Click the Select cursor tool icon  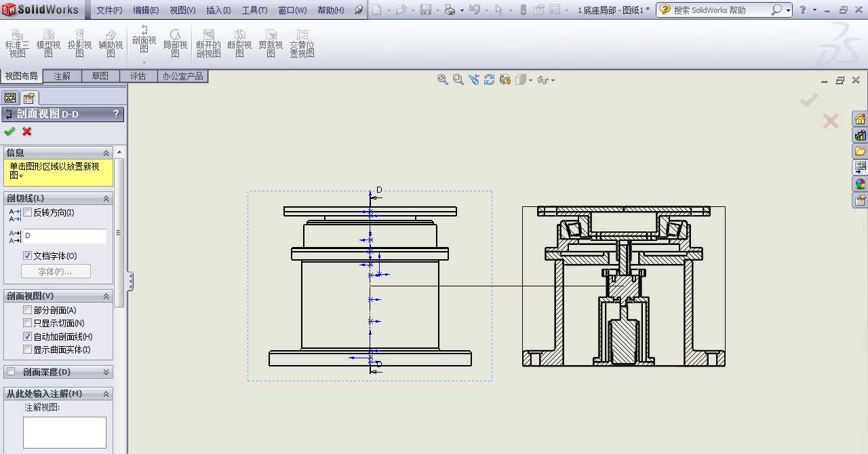tap(498, 10)
